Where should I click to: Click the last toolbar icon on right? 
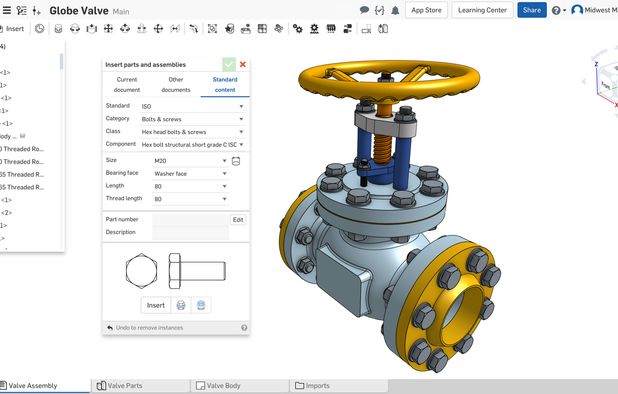[383, 29]
